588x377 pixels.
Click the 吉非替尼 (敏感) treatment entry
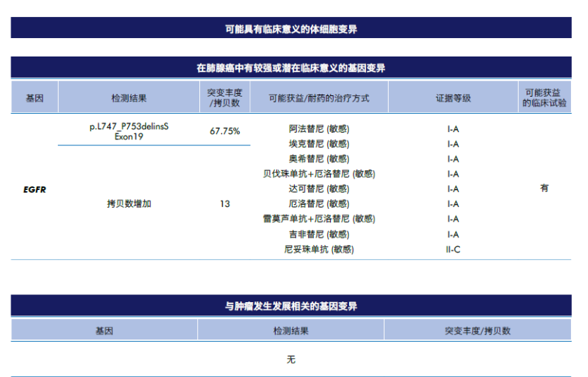(319, 234)
